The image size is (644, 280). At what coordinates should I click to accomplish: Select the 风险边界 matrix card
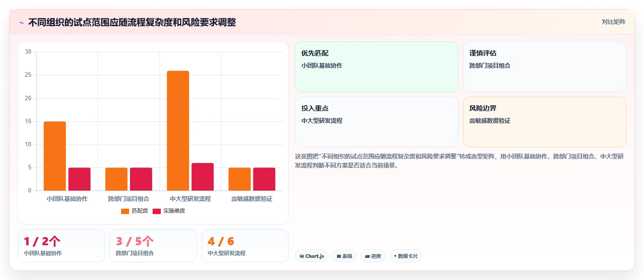pyautogui.click(x=545, y=122)
